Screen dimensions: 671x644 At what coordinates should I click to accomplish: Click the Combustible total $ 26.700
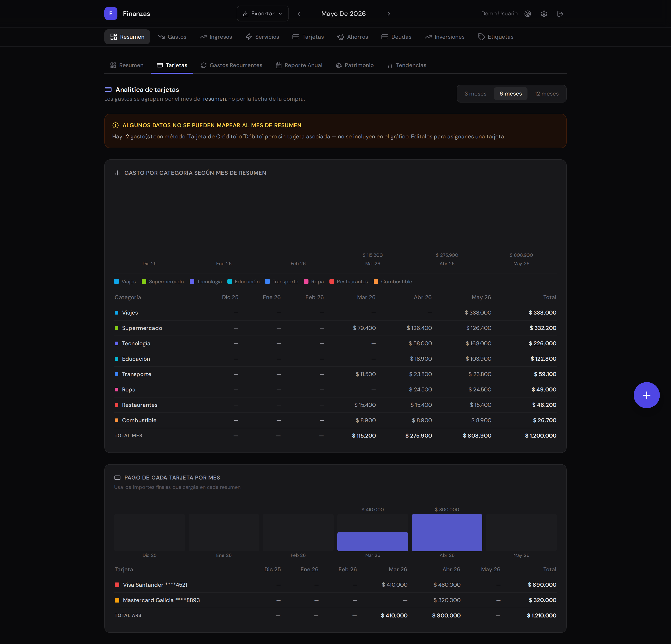[544, 421]
